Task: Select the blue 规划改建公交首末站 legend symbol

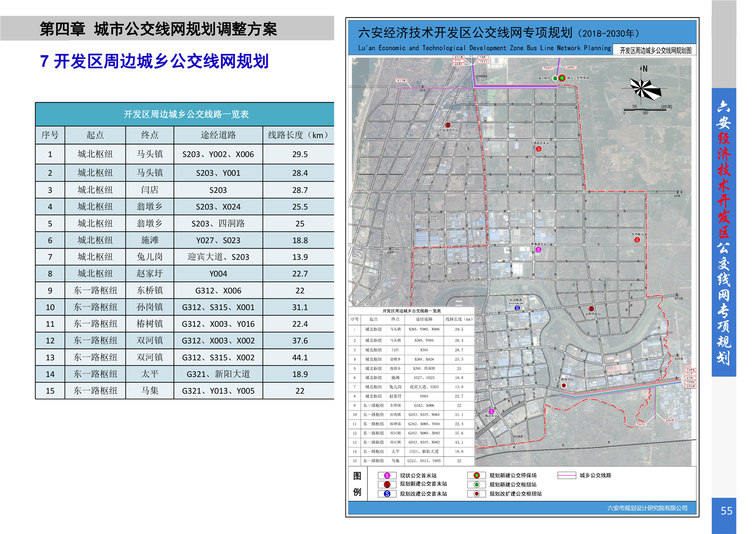Action: [387, 494]
